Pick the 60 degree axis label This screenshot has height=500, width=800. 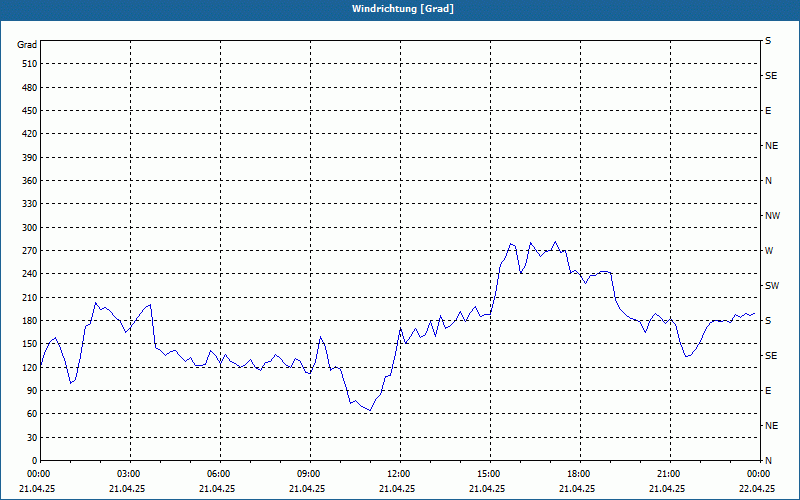click(x=32, y=414)
